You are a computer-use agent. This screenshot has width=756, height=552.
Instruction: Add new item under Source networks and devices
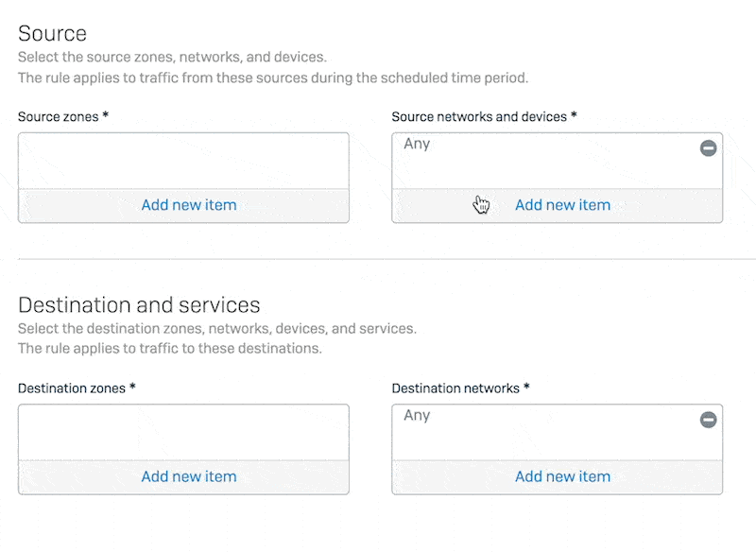pyautogui.click(x=562, y=205)
